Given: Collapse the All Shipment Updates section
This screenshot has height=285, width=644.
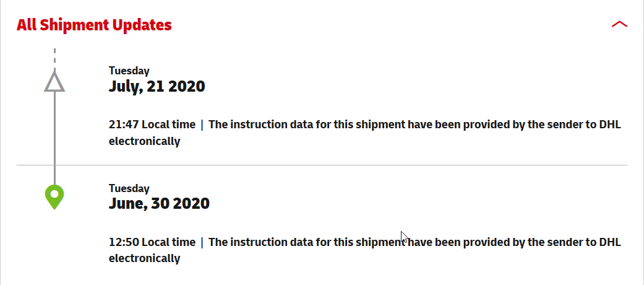Looking at the screenshot, I should [x=619, y=25].
